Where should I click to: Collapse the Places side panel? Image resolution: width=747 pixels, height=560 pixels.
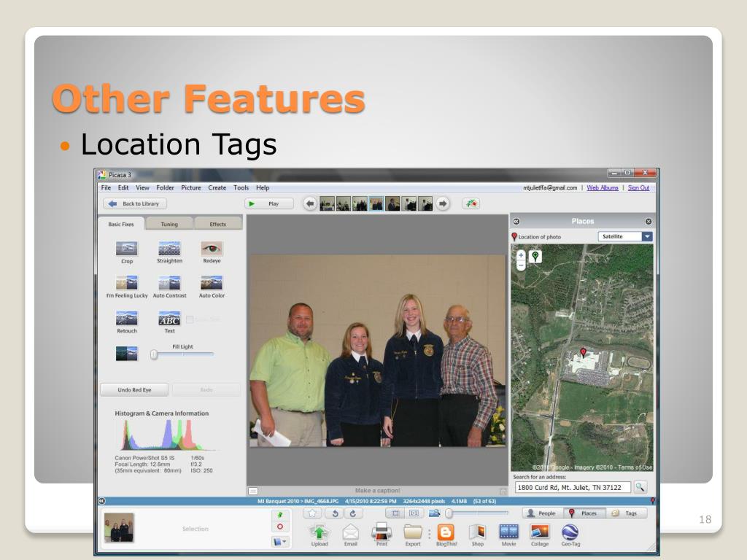516,222
